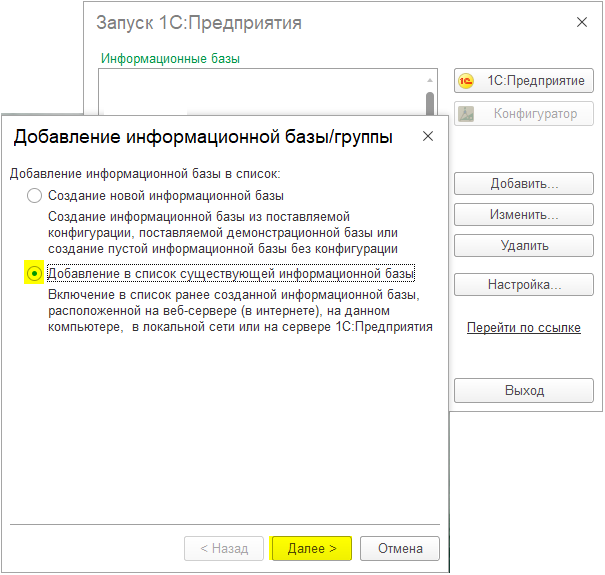
Task: Click the 'Добавление информационной базы/группы' title bar
Action: point(202,136)
